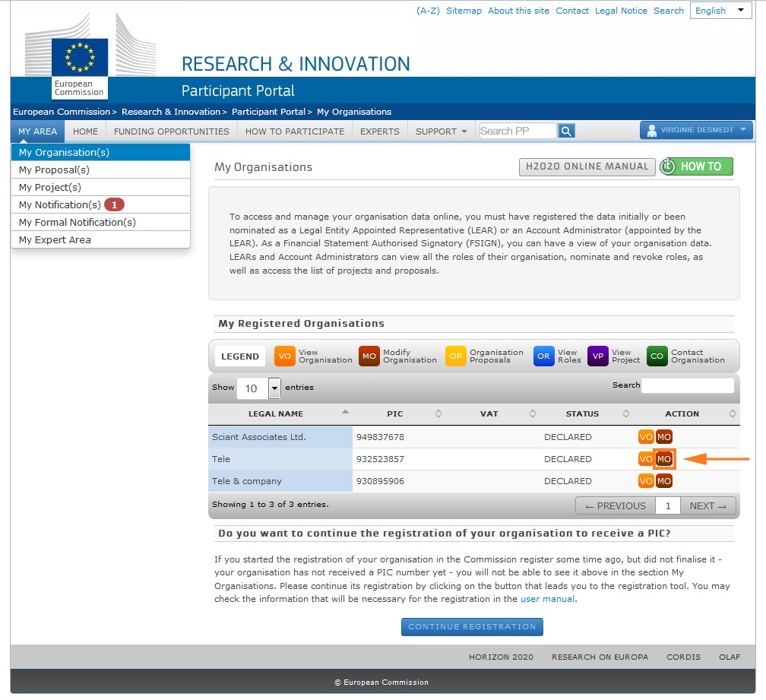
Task: Click the Continue Registration button
Action: point(472,627)
